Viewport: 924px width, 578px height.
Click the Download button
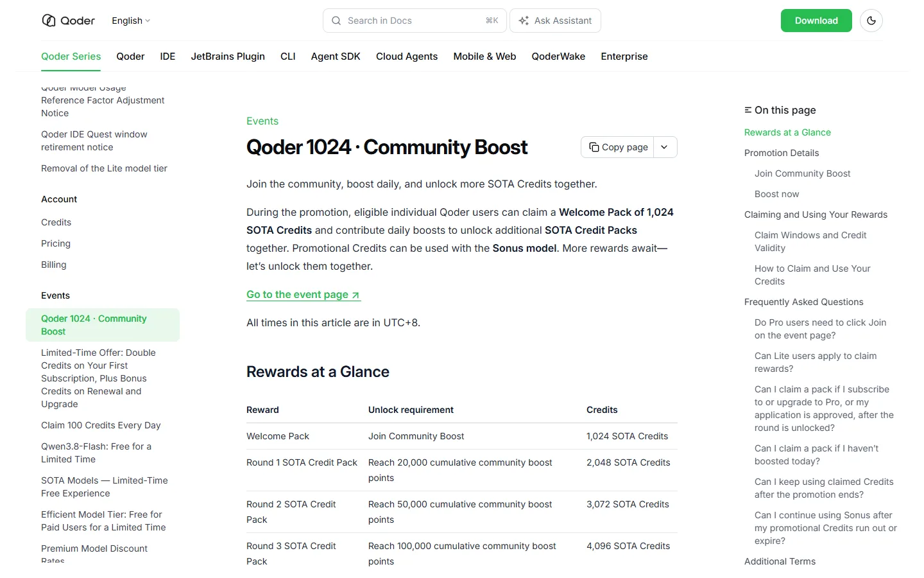click(x=816, y=21)
